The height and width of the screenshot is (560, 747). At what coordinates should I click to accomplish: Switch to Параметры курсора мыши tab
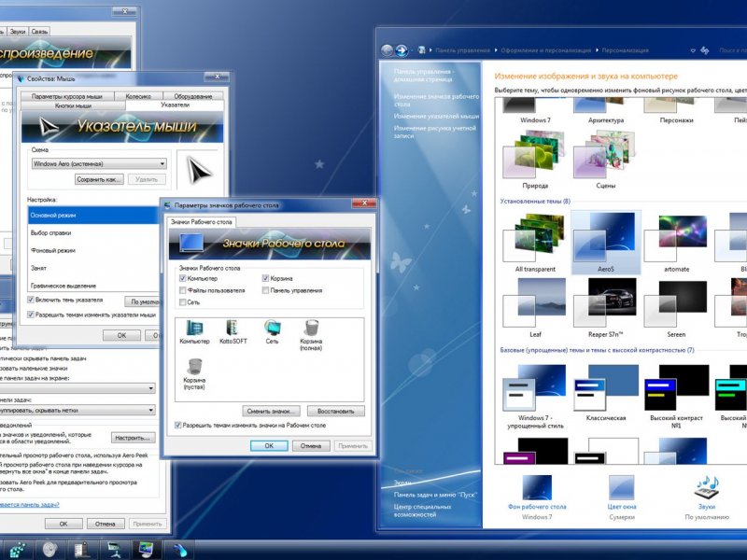point(67,96)
